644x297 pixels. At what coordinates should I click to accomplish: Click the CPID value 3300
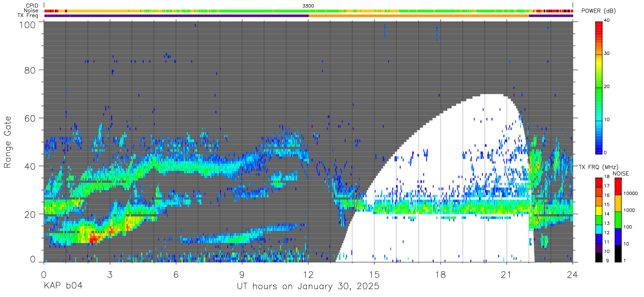308,5
